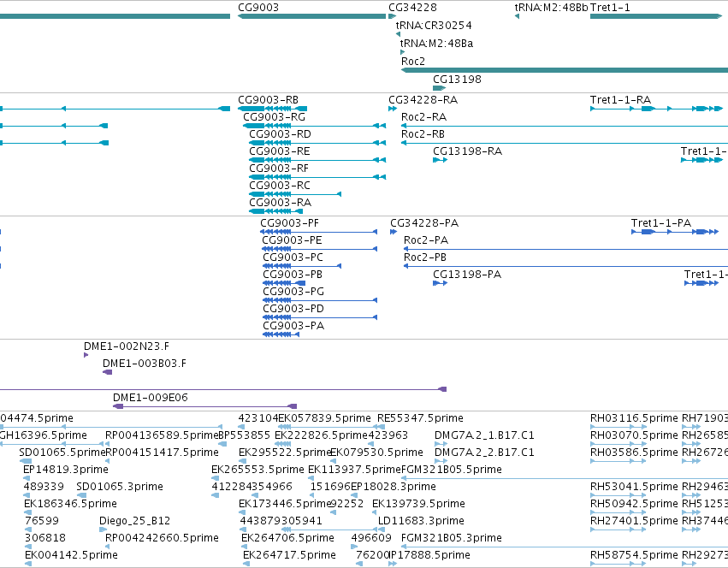
Task: Select transcript Tret1-1-RA
Action: 656,109
